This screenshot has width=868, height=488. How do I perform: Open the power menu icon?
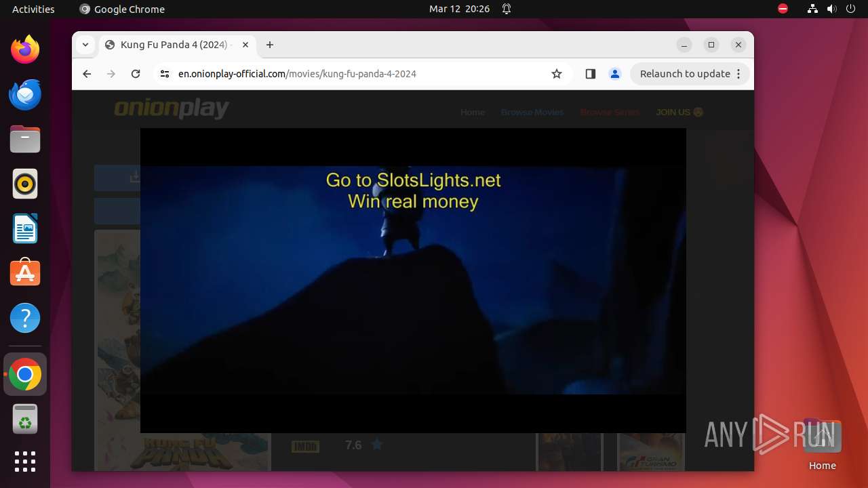pyautogui.click(x=850, y=9)
